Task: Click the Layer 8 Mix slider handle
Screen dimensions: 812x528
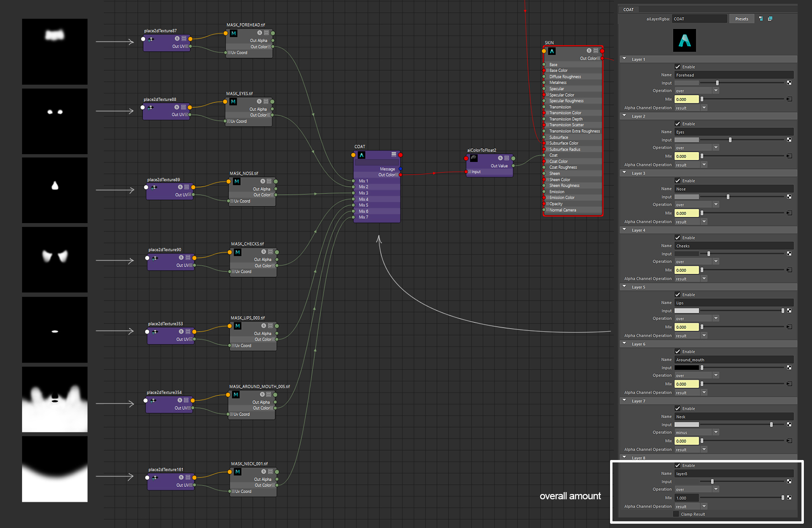Action: (783, 498)
